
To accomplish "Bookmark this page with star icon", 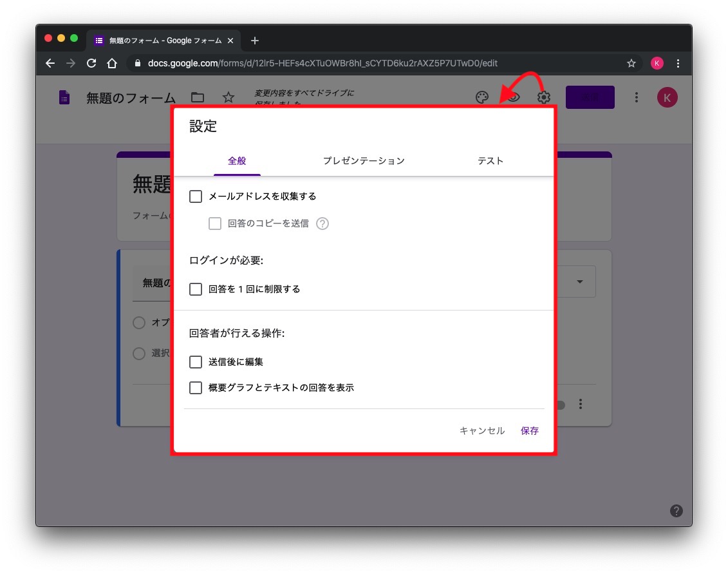I will click(631, 63).
